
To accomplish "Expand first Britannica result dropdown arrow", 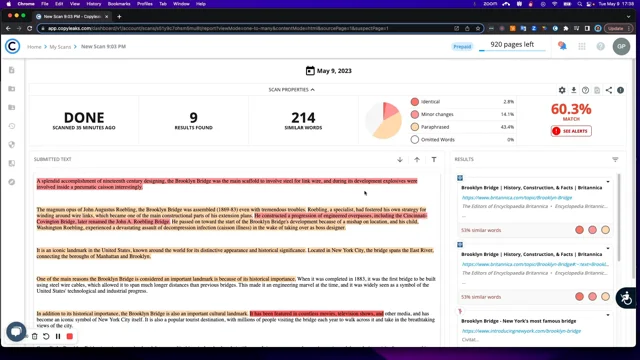I will click(608, 182).
